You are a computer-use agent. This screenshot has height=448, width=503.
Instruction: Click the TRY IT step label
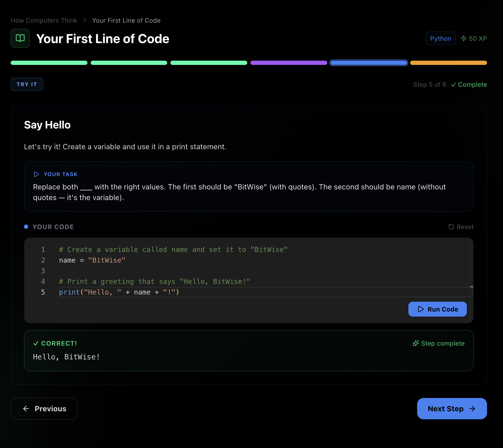click(27, 84)
